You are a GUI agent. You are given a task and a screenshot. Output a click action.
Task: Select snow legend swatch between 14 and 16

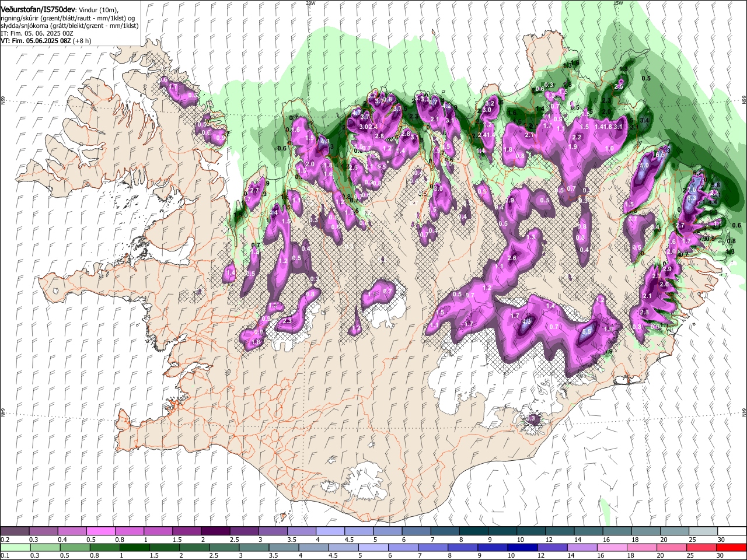(x=589, y=531)
